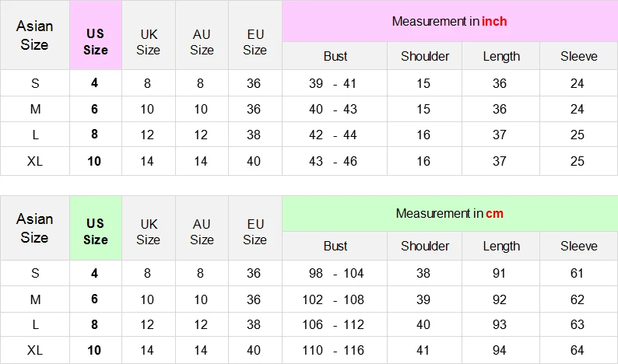Click the Length column header in the cm table
This screenshot has width=618, height=364.
pyautogui.click(x=501, y=246)
